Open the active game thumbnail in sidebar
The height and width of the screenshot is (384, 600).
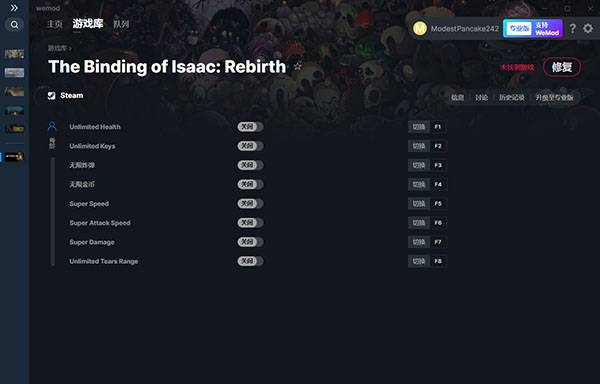pyautogui.click(x=14, y=157)
